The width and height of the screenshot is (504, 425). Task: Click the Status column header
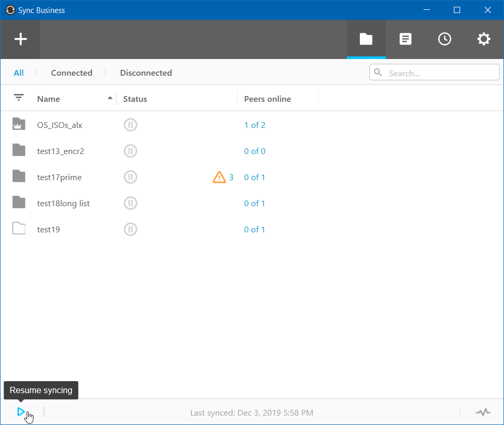tap(135, 99)
